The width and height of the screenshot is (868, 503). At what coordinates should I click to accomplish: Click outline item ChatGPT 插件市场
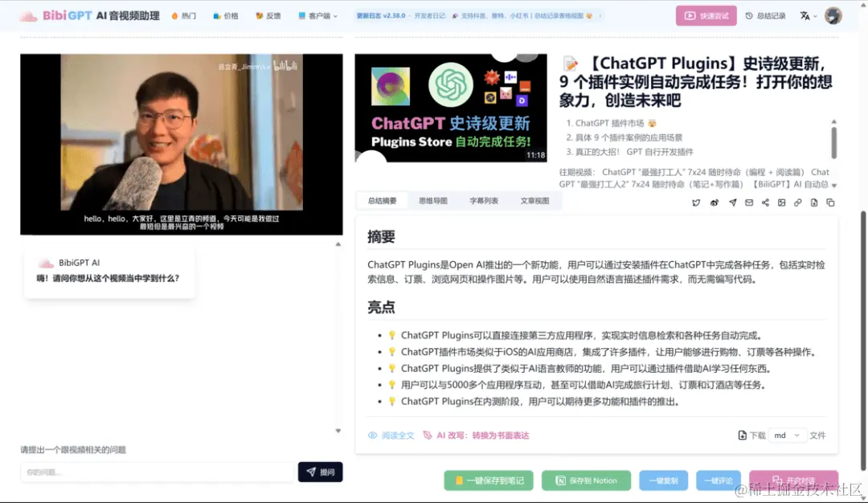[x=611, y=123]
